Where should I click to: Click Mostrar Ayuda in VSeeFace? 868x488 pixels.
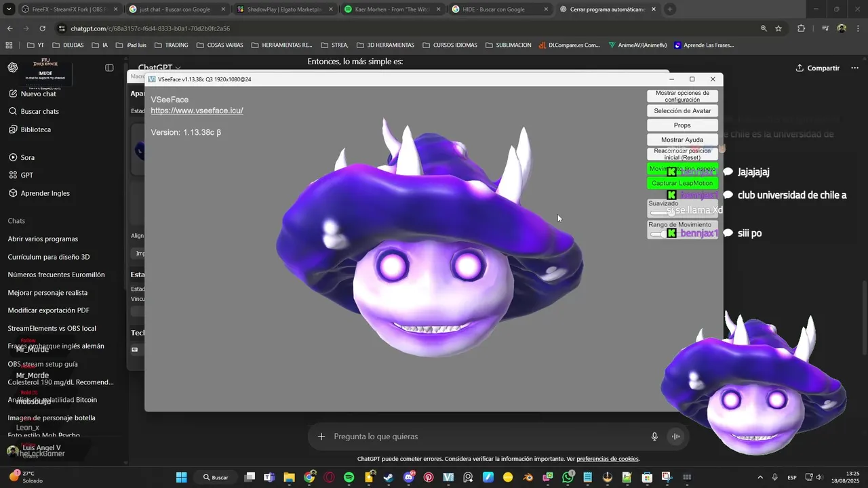(682, 140)
